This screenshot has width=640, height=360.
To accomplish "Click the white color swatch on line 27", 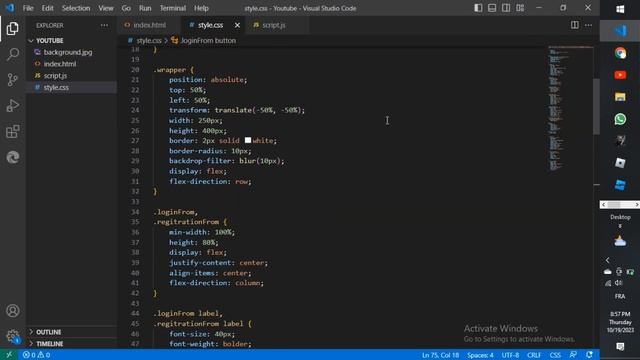I will [248, 140].
